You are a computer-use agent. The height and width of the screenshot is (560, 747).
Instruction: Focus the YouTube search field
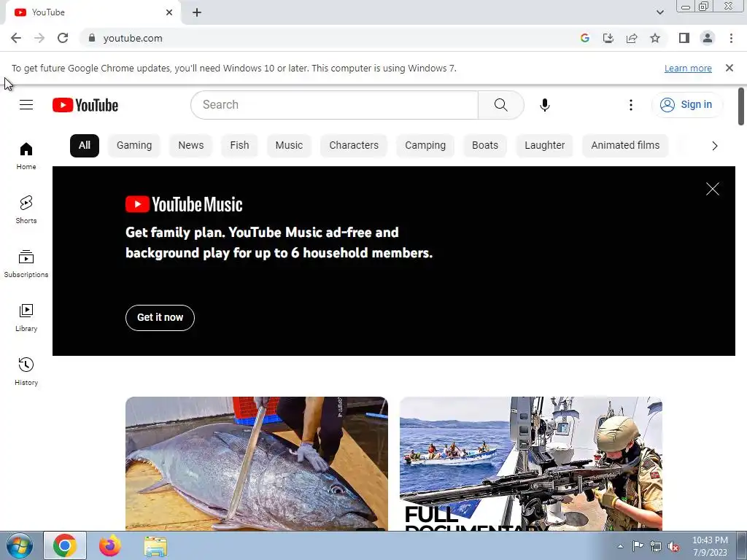pos(334,105)
